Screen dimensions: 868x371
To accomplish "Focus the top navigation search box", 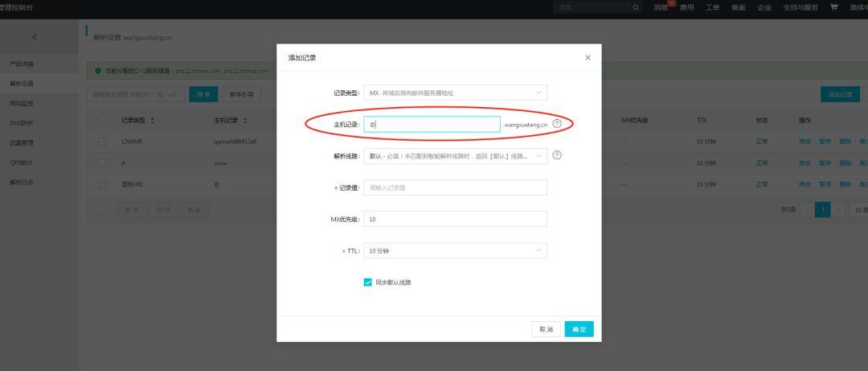I will coord(592,7).
